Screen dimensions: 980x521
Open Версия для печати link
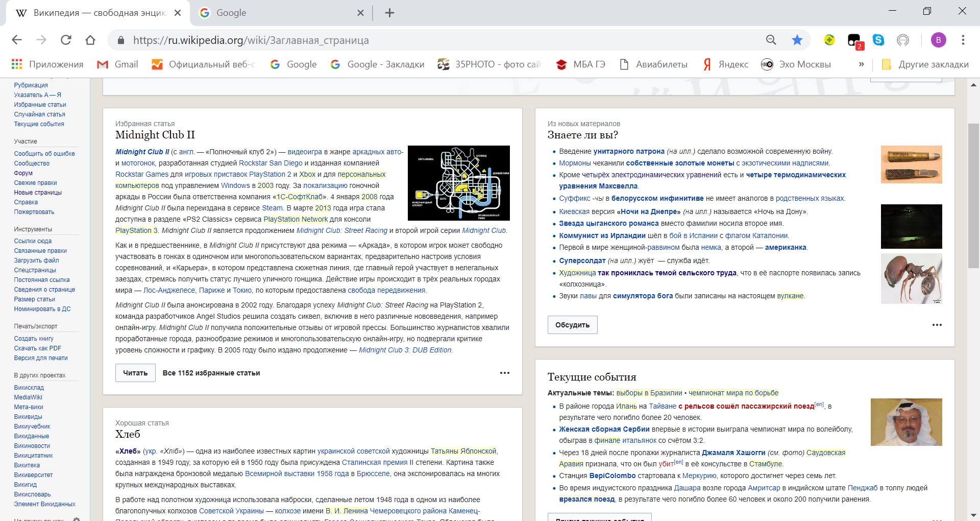pyautogui.click(x=41, y=358)
